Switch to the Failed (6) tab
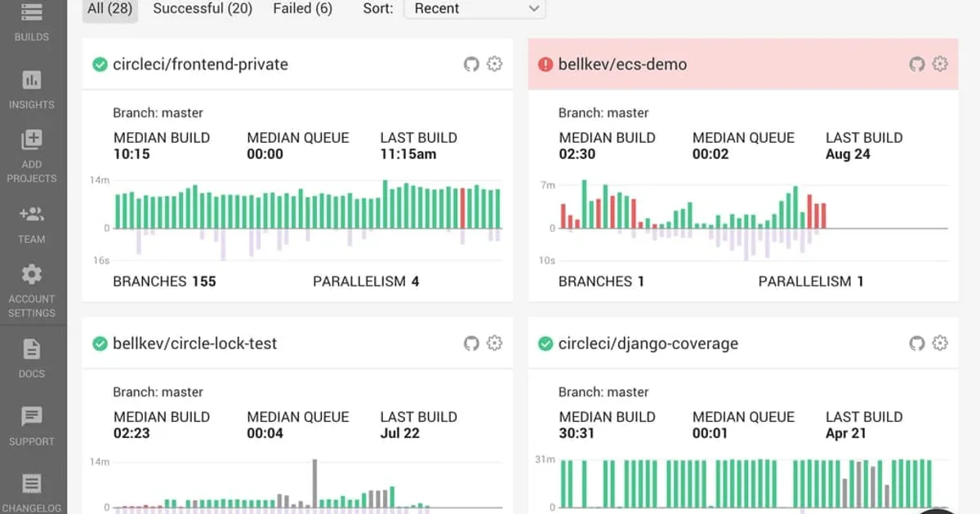The image size is (980, 514). click(302, 8)
